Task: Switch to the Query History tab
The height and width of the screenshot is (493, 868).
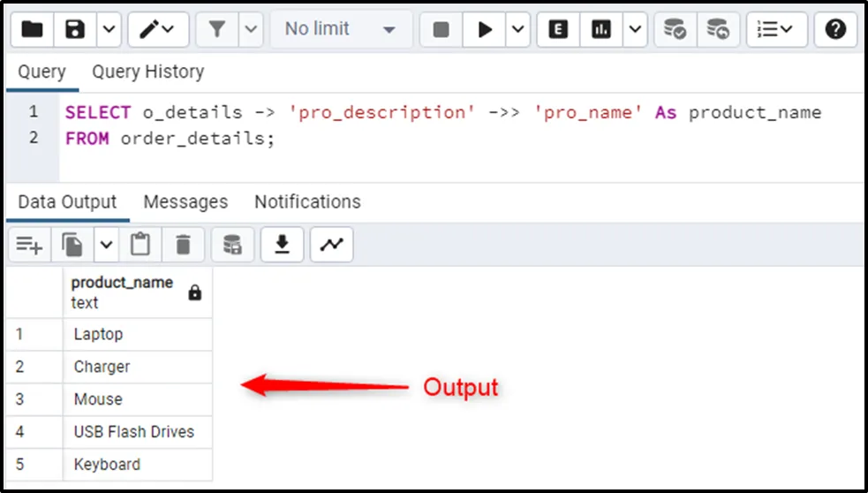Action: click(x=147, y=72)
